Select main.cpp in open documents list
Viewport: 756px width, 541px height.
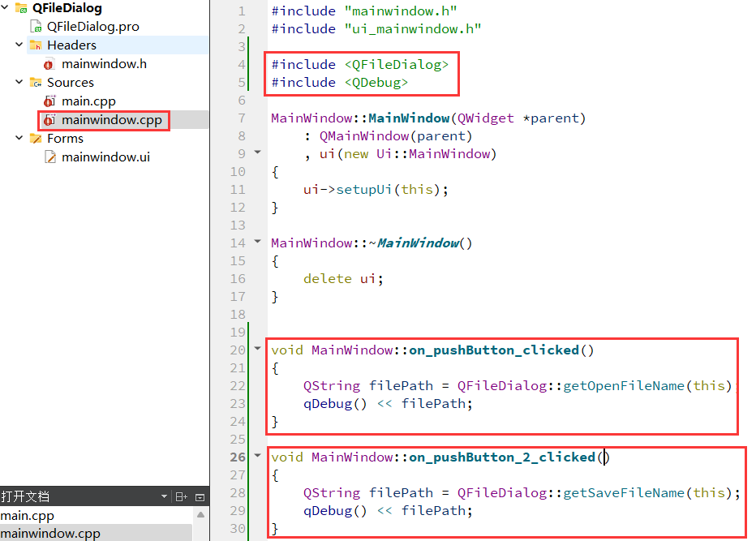(27, 515)
